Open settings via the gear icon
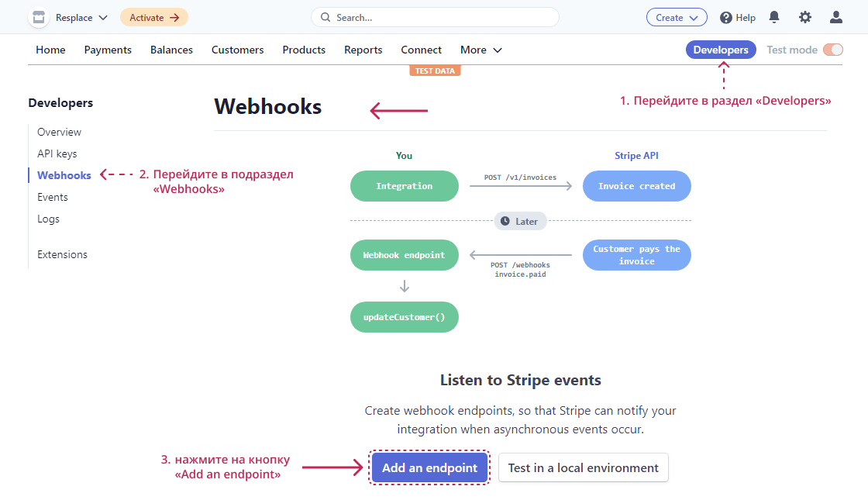Screen dimensions: 868x500 [805, 17]
